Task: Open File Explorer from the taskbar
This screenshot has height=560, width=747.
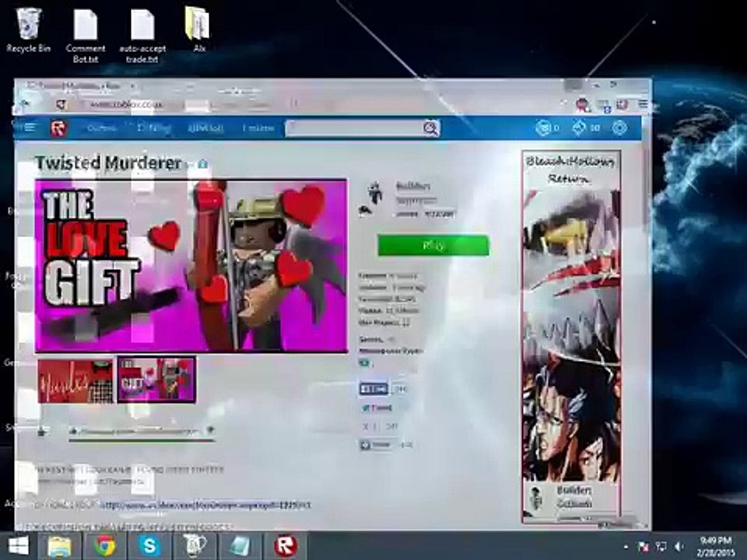Action: pos(60,546)
